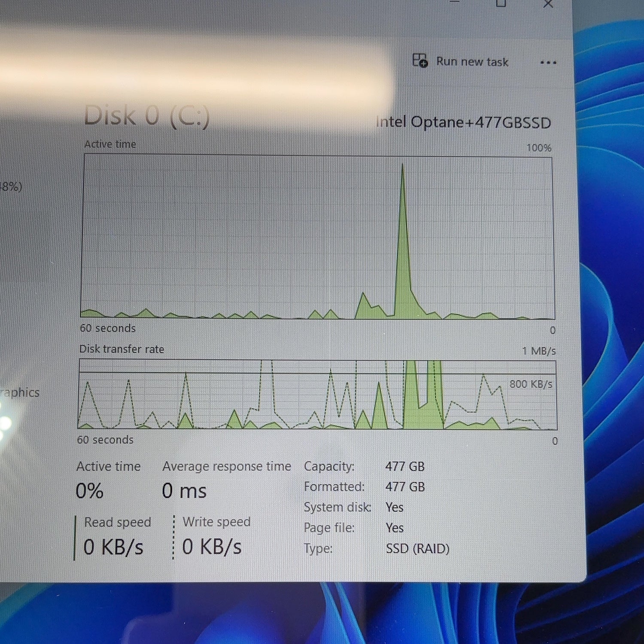Click the 0 ms response time value
This screenshot has height=644, width=644.
tap(184, 491)
